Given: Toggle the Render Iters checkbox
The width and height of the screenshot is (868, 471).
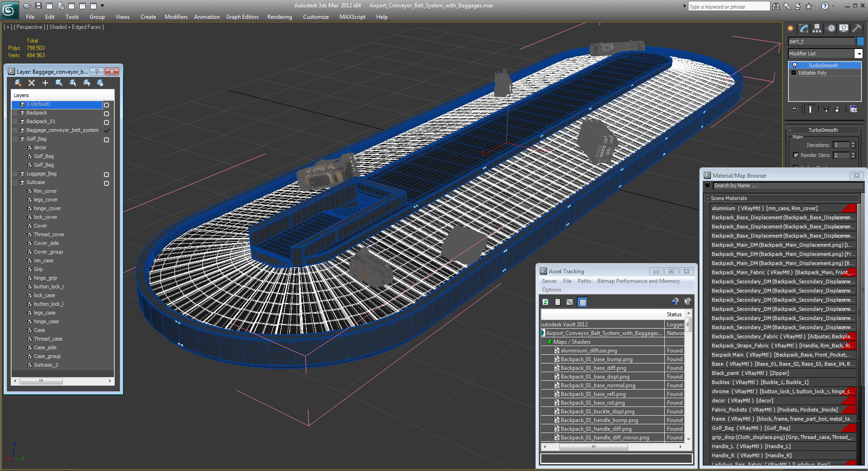Looking at the screenshot, I should point(796,155).
